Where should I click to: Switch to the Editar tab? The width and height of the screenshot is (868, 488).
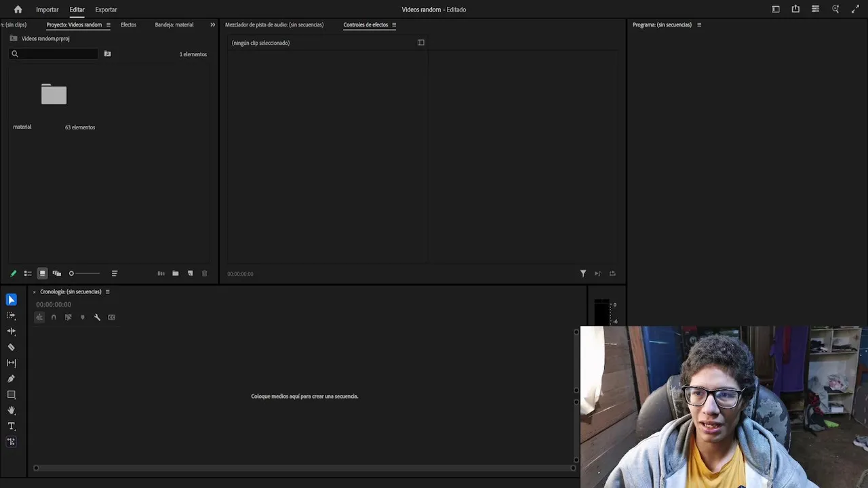pyautogui.click(x=77, y=9)
